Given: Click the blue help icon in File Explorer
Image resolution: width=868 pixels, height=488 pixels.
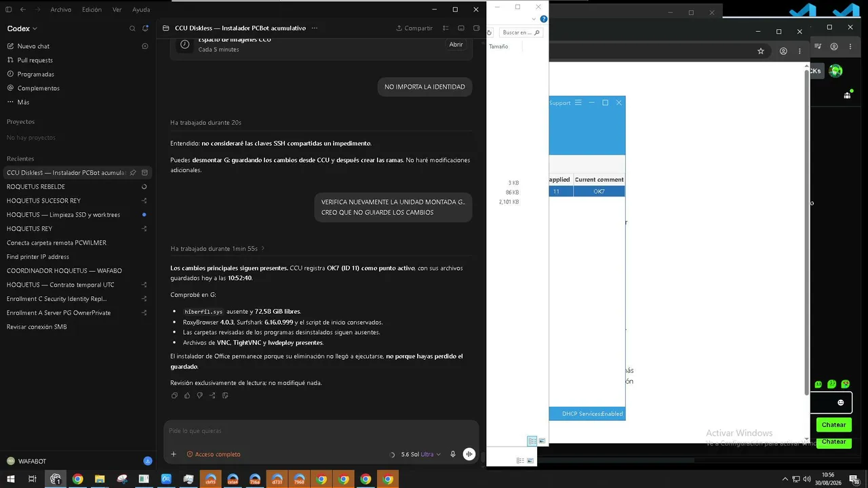Looking at the screenshot, I should point(544,19).
